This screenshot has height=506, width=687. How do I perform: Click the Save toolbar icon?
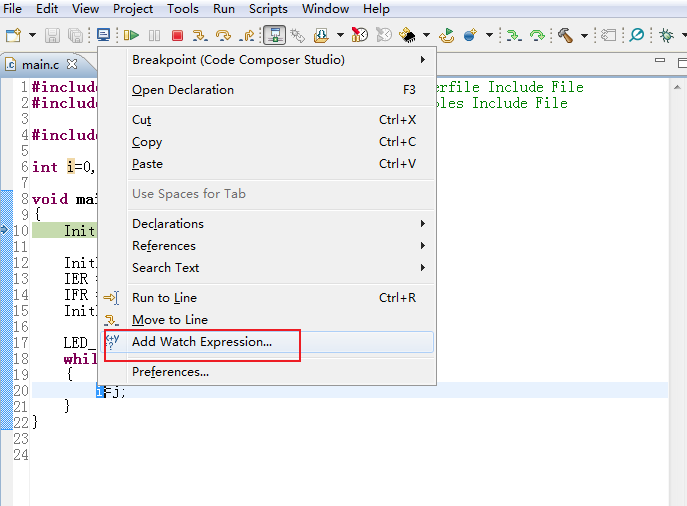pos(52,35)
